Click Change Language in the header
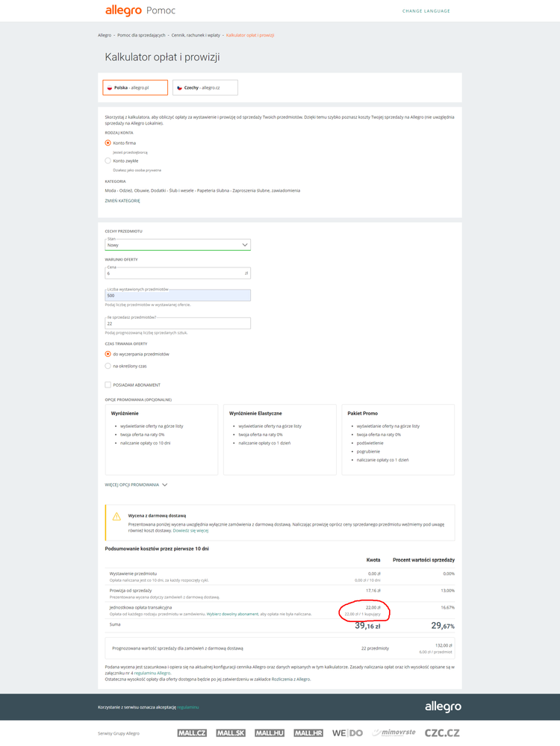Viewport: 560px width, 746px height. click(x=426, y=11)
